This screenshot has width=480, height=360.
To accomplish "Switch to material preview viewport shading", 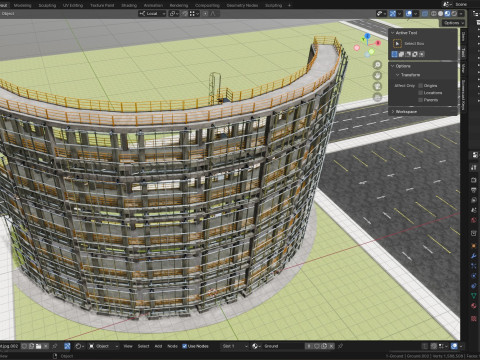I will [x=447, y=14].
